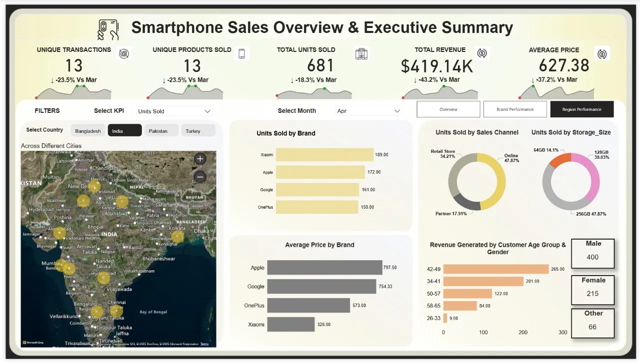
Task: Switch to the Overview tab
Action: pyautogui.click(x=448, y=109)
